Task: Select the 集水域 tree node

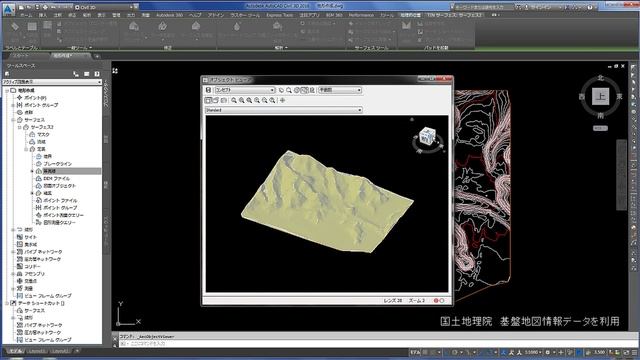Action: point(30,244)
